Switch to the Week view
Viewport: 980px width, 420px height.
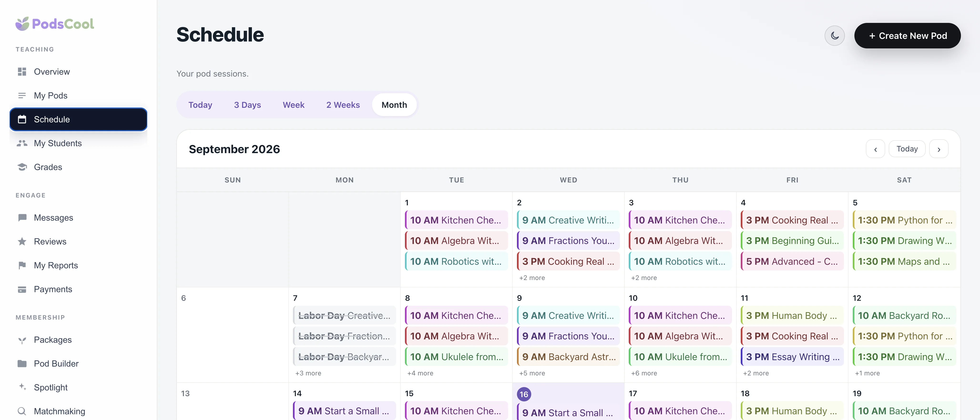click(x=294, y=105)
